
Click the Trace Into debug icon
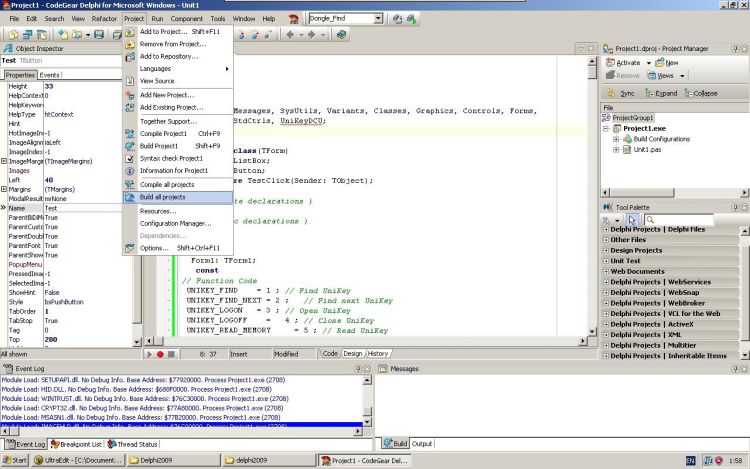coord(242,34)
